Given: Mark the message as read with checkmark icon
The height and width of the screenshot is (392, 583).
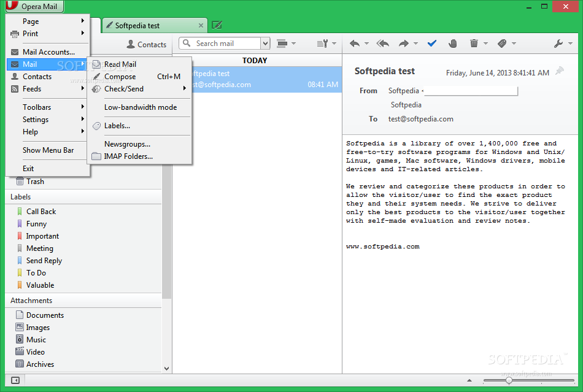Looking at the screenshot, I should 431,44.
